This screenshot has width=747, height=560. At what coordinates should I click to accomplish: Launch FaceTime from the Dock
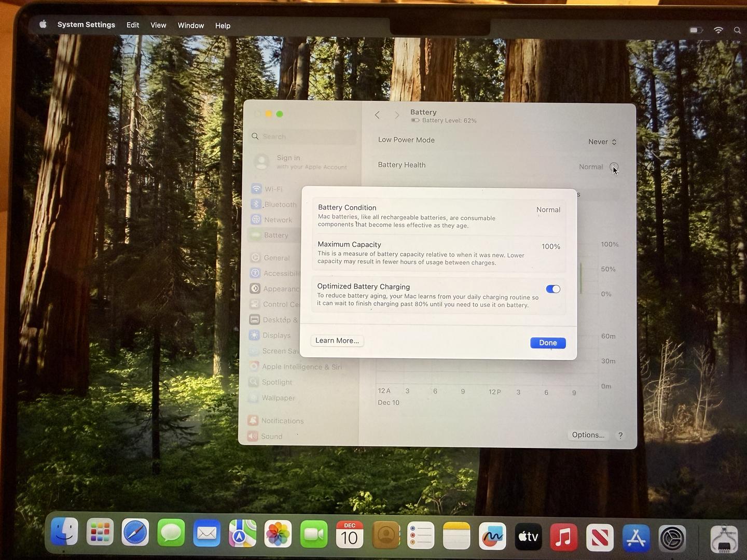pyautogui.click(x=314, y=534)
